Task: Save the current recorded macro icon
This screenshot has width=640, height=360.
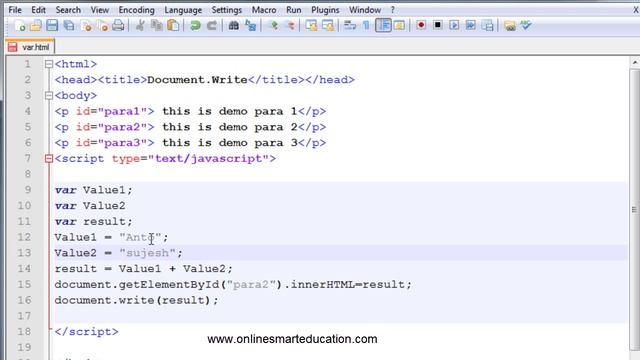Action: pos(487,26)
